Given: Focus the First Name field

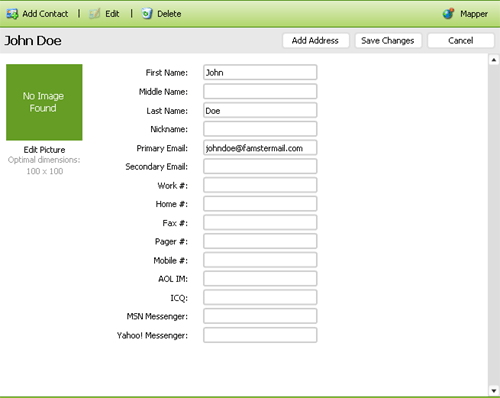Looking at the screenshot, I should 260,72.
